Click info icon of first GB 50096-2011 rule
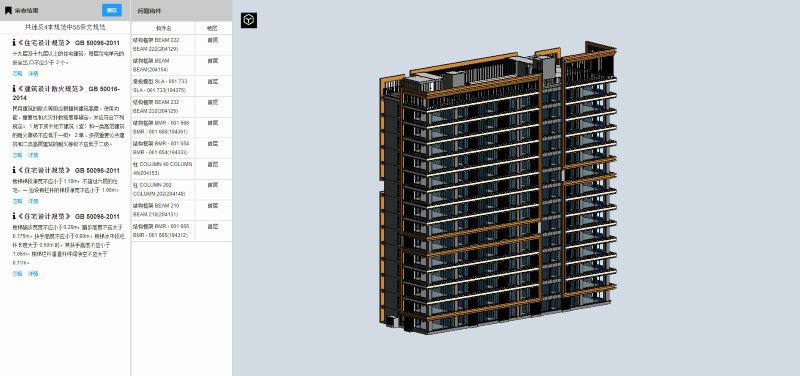Viewport: 800px width, 376px height. 14,42
